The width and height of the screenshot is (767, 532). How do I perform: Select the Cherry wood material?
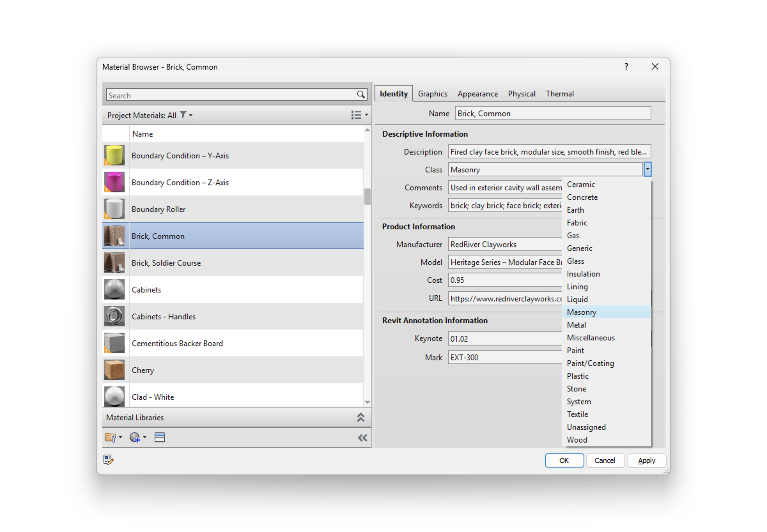point(233,370)
